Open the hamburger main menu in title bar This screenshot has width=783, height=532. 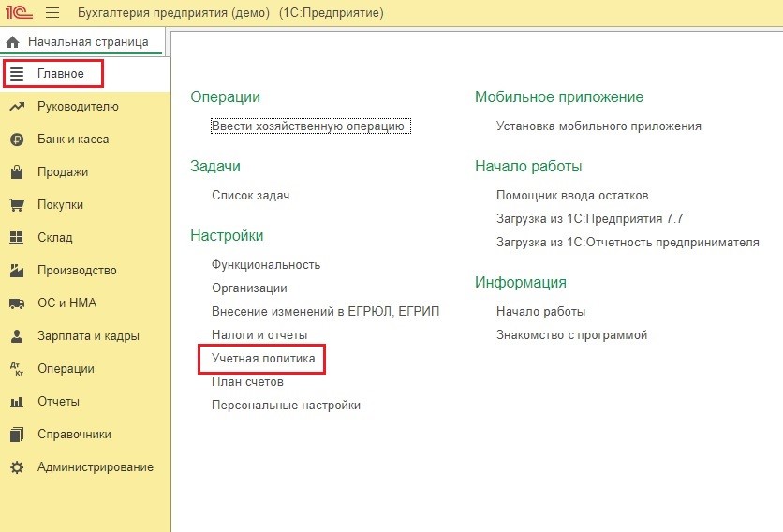point(52,13)
